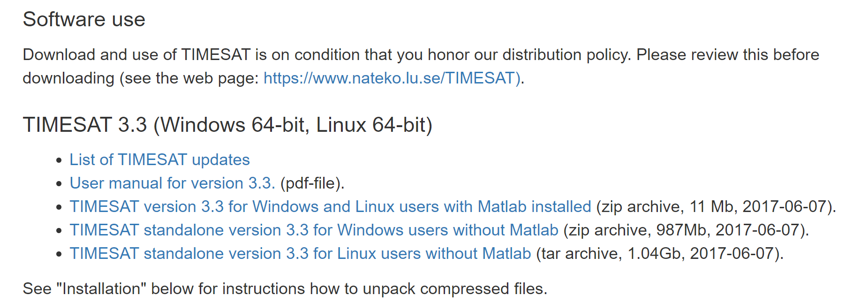
Task: Open the nateko.lu.se/TIMESAT web page link
Action: point(392,78)
